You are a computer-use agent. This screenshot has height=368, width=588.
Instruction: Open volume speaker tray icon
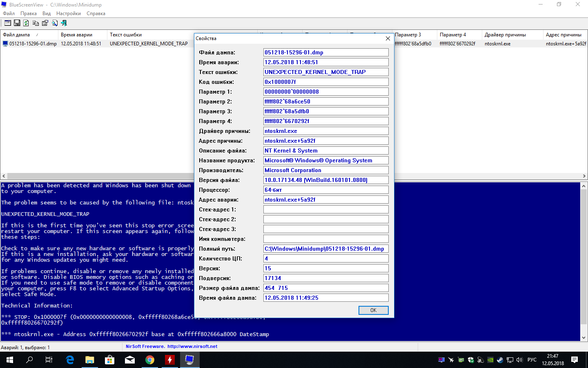pos(519,360)
